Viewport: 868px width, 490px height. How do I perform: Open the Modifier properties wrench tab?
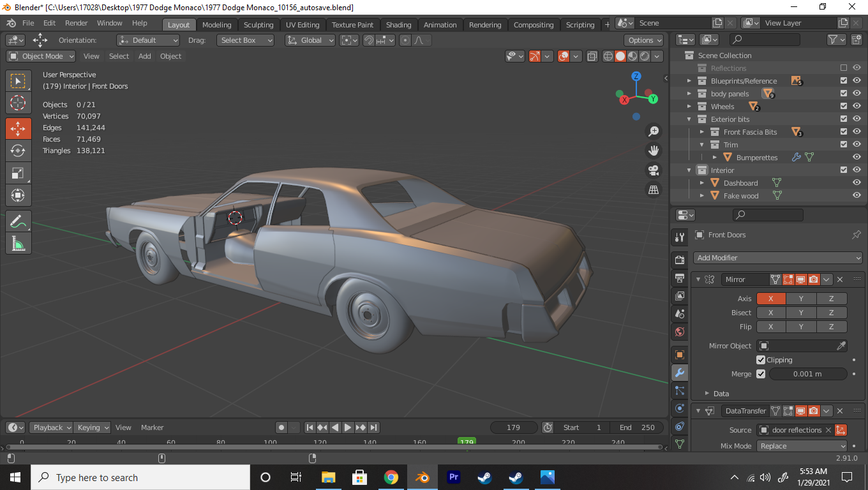coord(680,373)
